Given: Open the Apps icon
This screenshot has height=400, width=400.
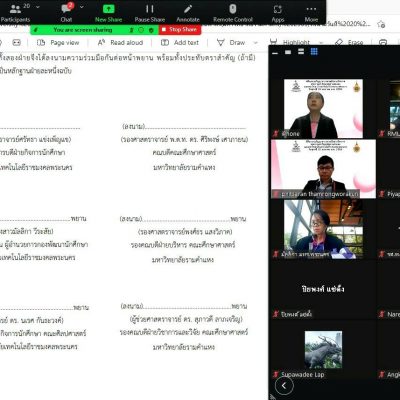Looking at the screenshot, I should coord(278,13).
